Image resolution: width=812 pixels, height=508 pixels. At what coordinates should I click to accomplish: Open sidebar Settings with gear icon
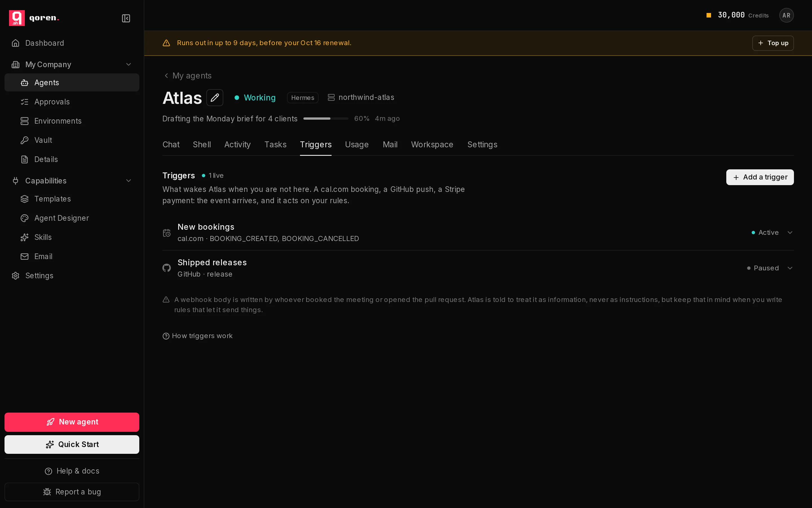coord(72,275)
